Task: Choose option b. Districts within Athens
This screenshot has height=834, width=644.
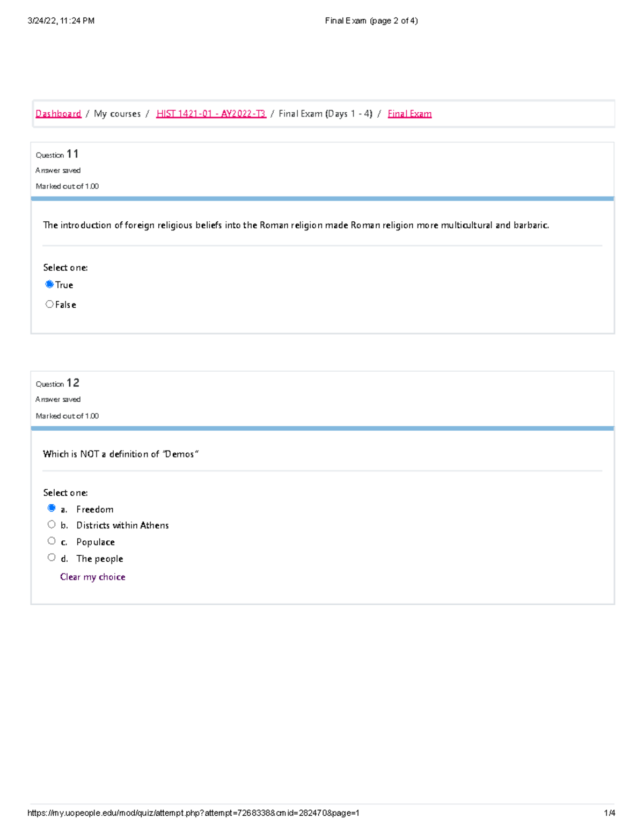Action: pos(52,525)
